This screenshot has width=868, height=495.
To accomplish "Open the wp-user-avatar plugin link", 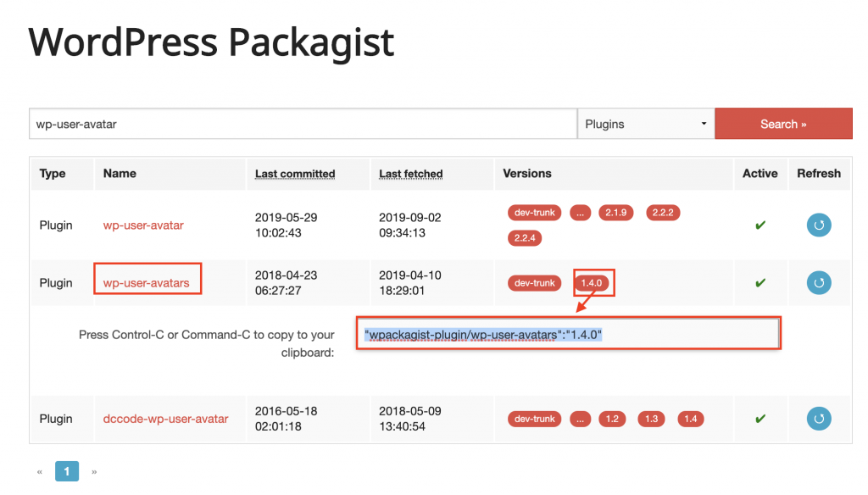I will pyautogui.click(x=143, y=225).
